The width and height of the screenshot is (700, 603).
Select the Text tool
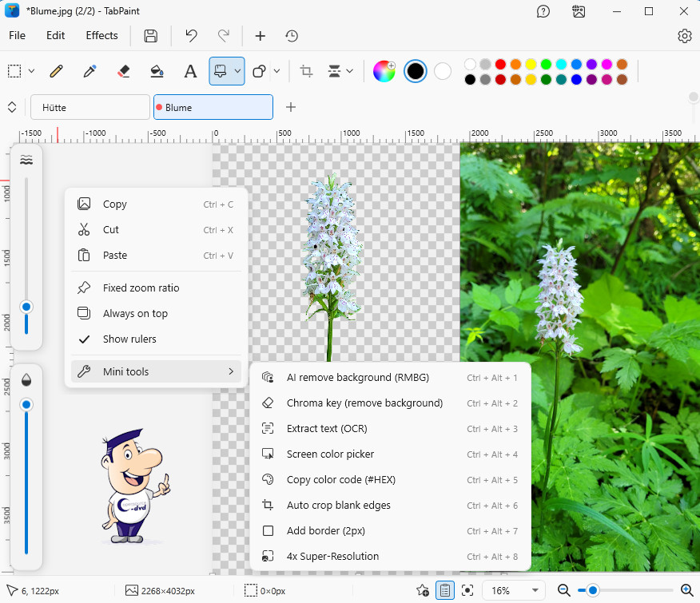[x=190, y=71]
